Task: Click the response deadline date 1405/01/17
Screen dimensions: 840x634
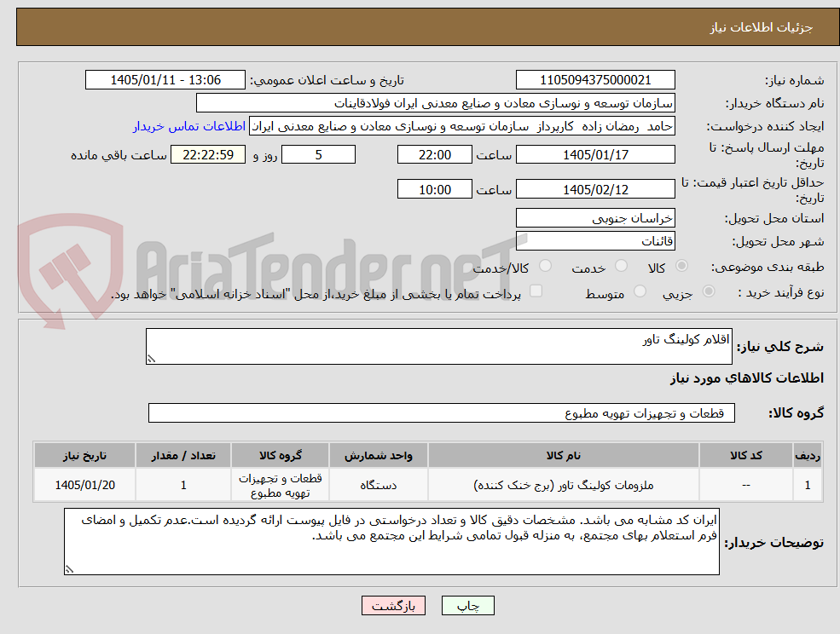Action: (595, 155)
